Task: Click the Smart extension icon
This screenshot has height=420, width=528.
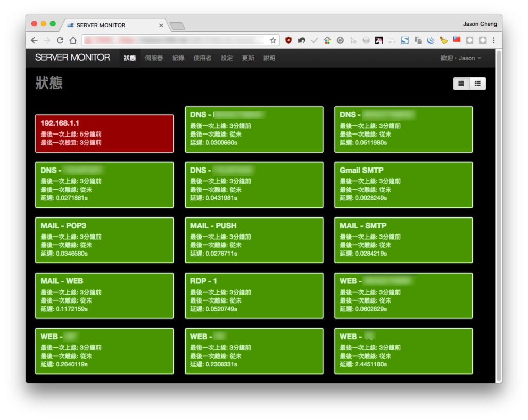Action: pyautogui.click(x=392, y=40)
